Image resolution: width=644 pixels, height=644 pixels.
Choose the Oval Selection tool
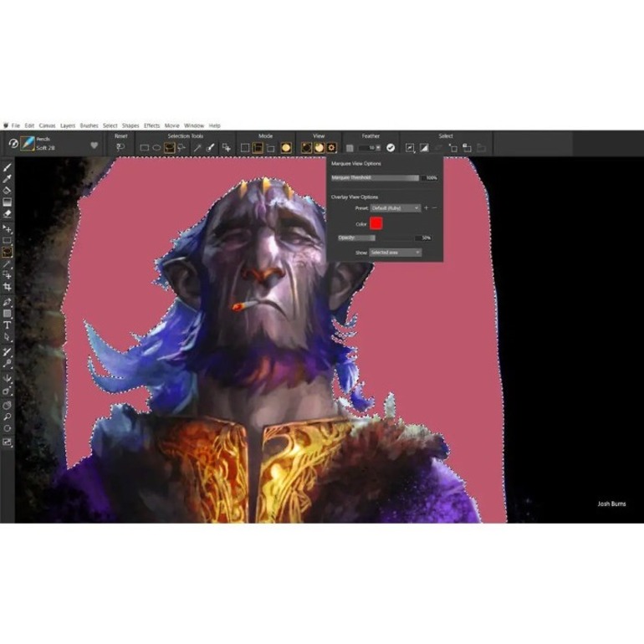pos(156,147)
